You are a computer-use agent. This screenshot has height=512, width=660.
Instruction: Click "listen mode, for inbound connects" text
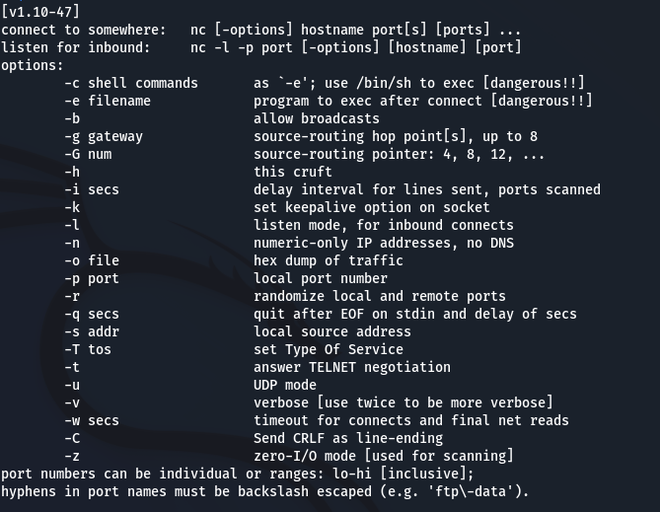click(384, 225)
